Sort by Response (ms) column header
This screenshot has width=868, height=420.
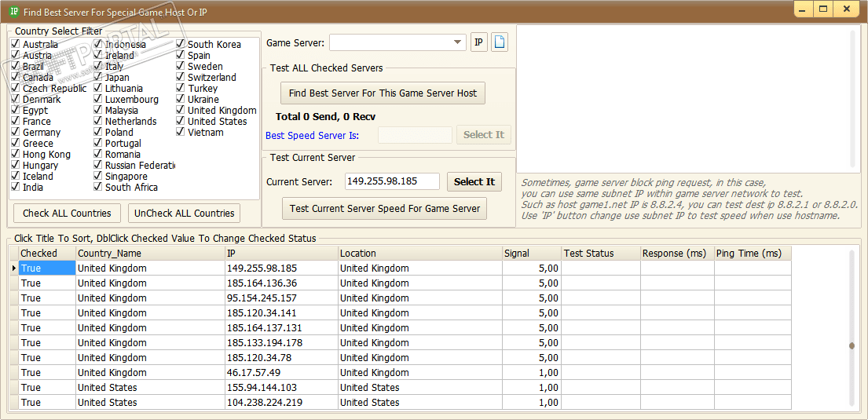[677, 254]
